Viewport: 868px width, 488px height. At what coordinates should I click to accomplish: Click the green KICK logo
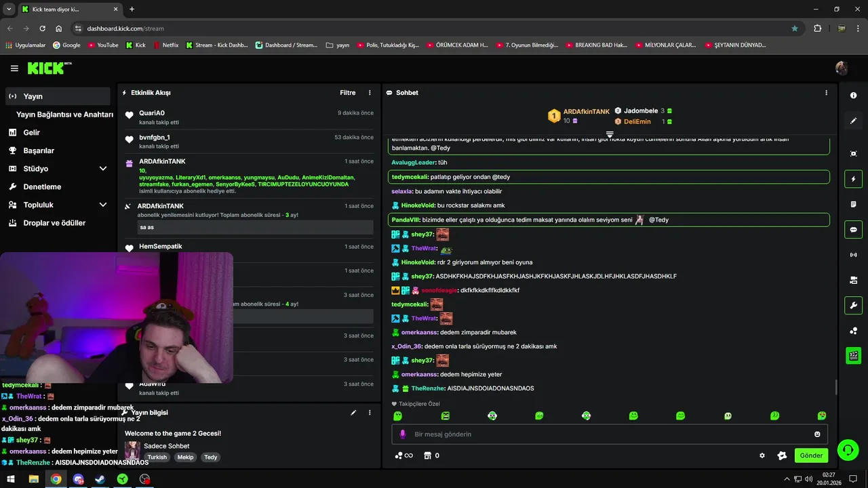(x=49, y=68)
